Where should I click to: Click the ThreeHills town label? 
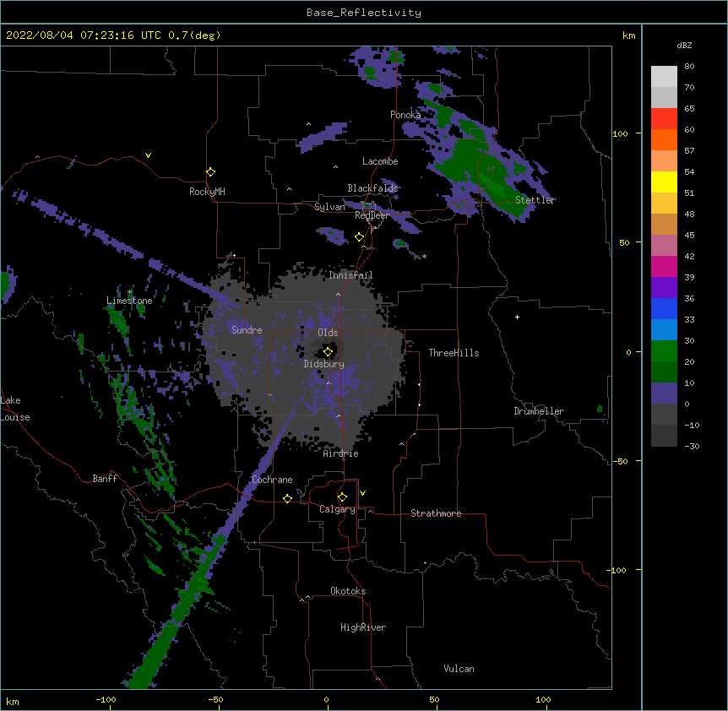(454, 353)
